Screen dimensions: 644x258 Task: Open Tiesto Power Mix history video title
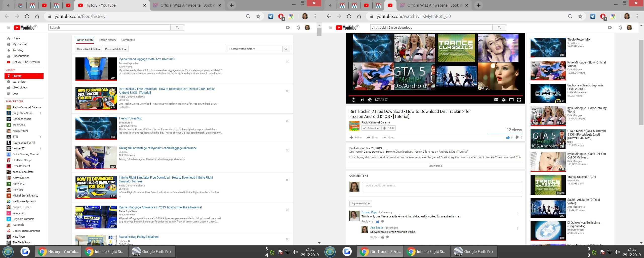[130, 118]
